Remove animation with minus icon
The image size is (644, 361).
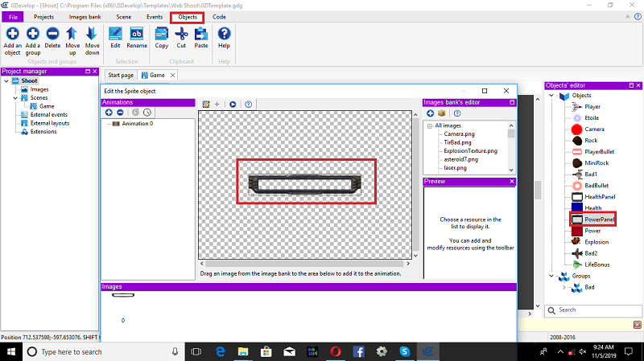pyautogui.click(x=120, y=113)
